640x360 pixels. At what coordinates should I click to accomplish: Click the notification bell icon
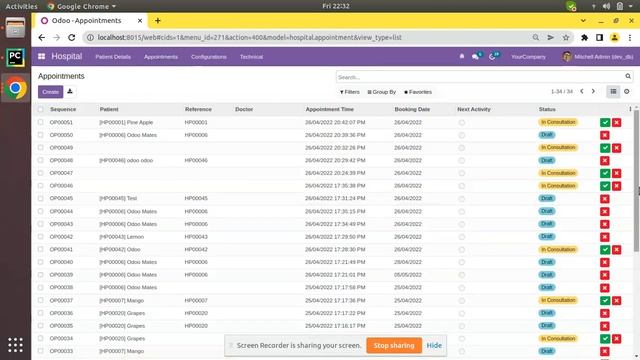[x=462, y=56]
